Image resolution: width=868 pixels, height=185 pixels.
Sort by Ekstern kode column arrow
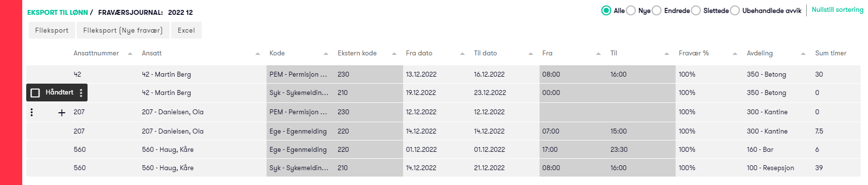click(394, 53)
